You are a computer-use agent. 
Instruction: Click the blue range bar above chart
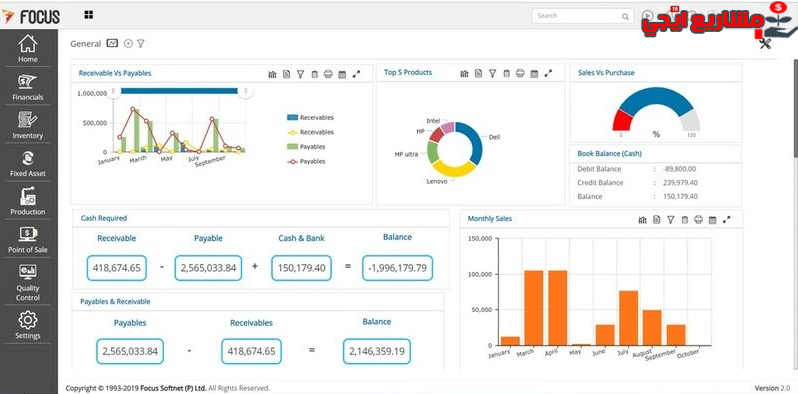180,91
